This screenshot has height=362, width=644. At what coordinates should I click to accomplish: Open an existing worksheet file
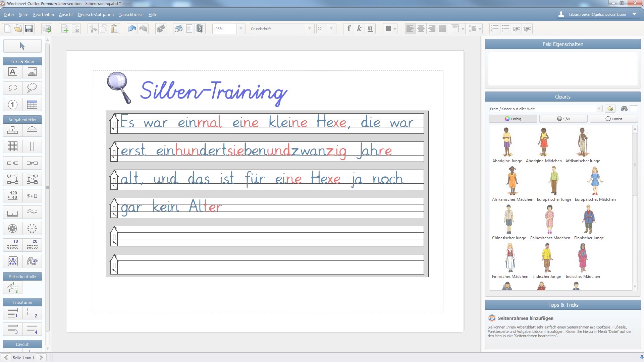tap(18, 29)
